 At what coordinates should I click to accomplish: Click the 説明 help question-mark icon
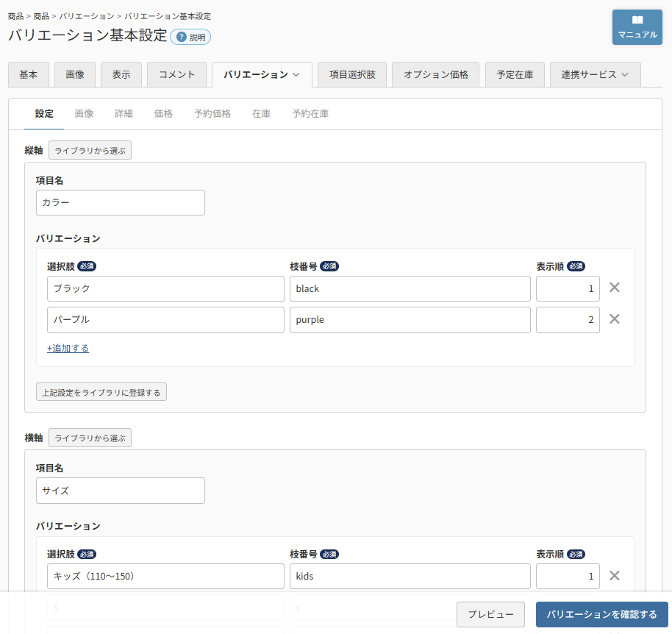click(x=182, y=38)
